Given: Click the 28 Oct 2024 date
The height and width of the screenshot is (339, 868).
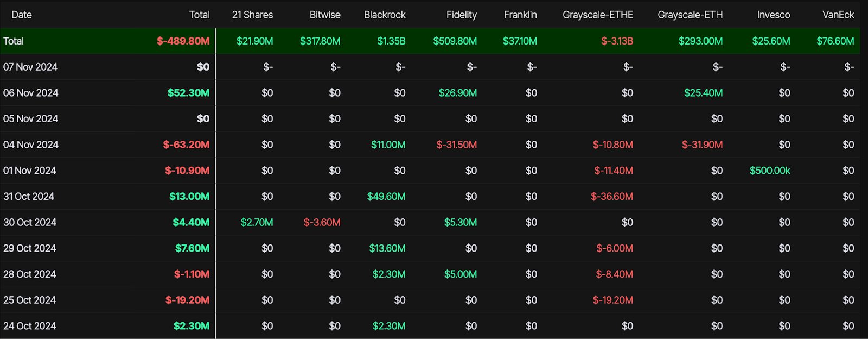Looking at the screenshot, I should click(x=29, y=274).
